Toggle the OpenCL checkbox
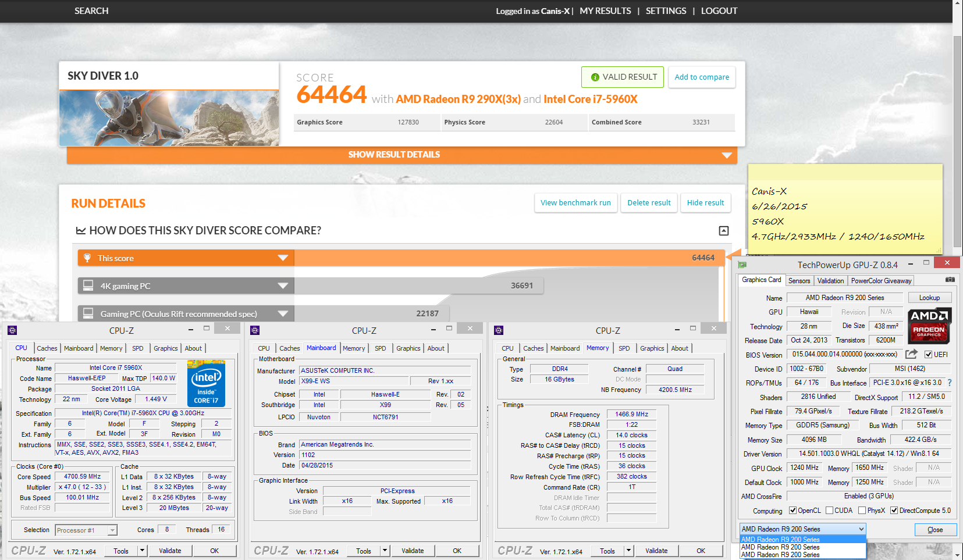The height and width of the screenshot is (560, 963). [793, 511]
